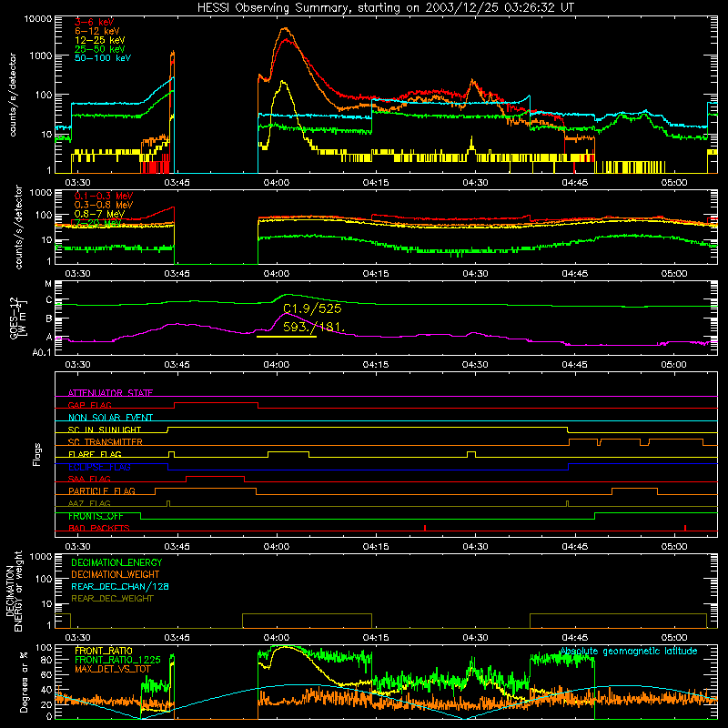The height and width of the screenshot is (728, 728).
Task: Click the '04:30' tick label under GOES panel
Action: (475, 365)
